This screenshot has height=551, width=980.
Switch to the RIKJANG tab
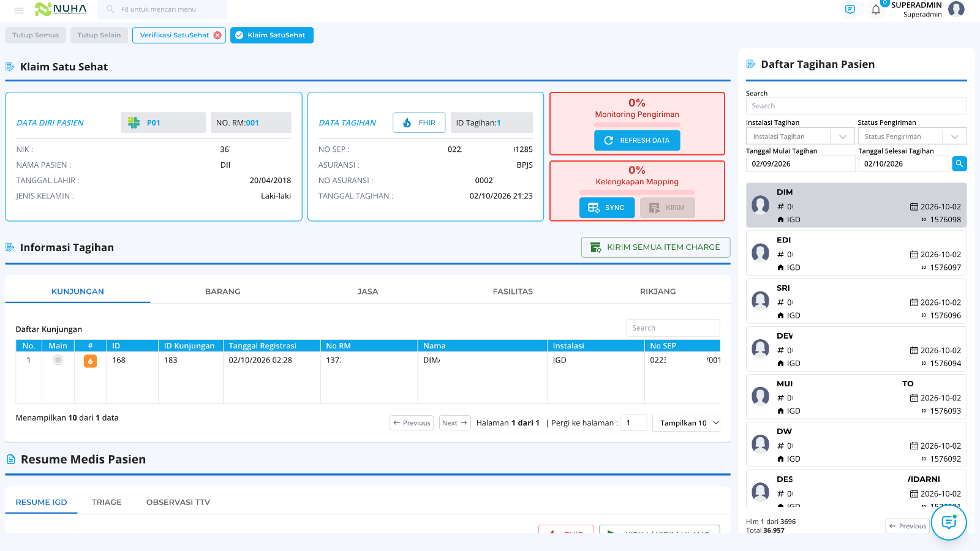point(658,291)
